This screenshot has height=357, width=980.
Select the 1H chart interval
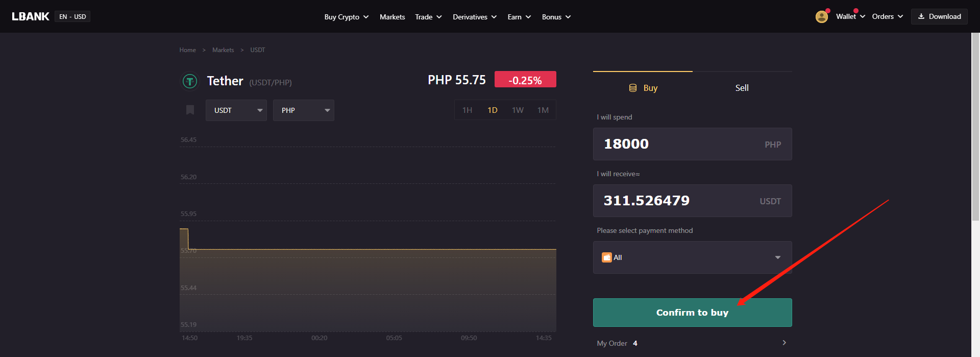467,110
